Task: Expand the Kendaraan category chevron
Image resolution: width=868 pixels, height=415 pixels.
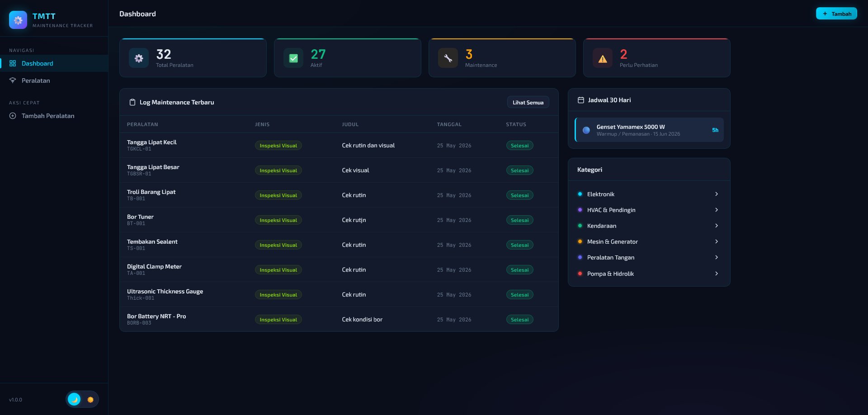Action: [x=717, y=226]
